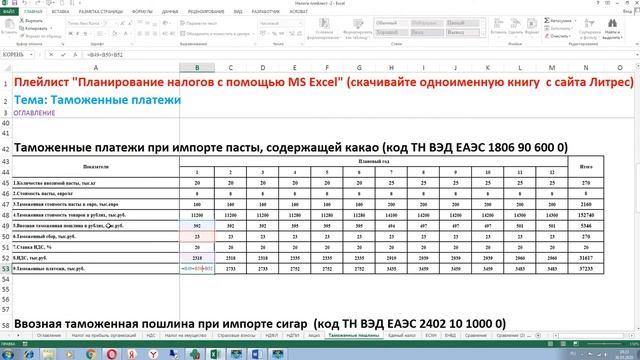Click the font color A icon
640x360 pixels.
125,34
